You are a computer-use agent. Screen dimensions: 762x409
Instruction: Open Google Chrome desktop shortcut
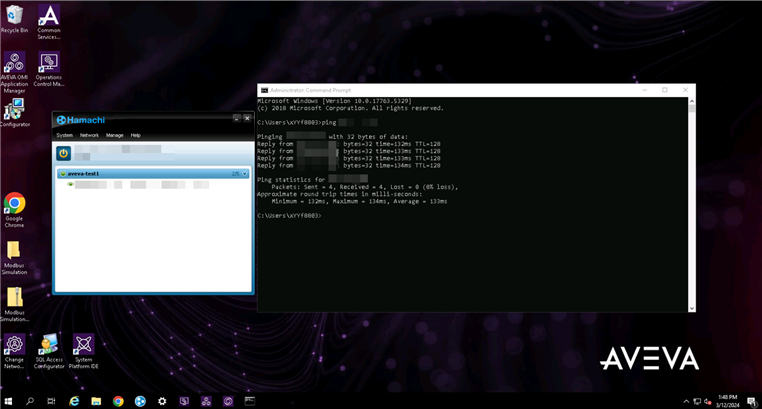point(15,210)
